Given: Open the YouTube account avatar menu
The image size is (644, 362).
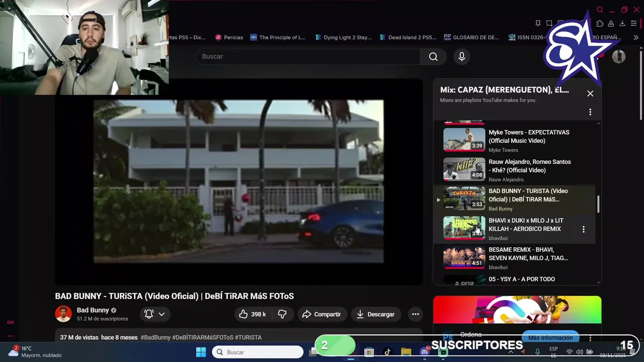Looking at the screenshot, I should [x=618, y=56].
